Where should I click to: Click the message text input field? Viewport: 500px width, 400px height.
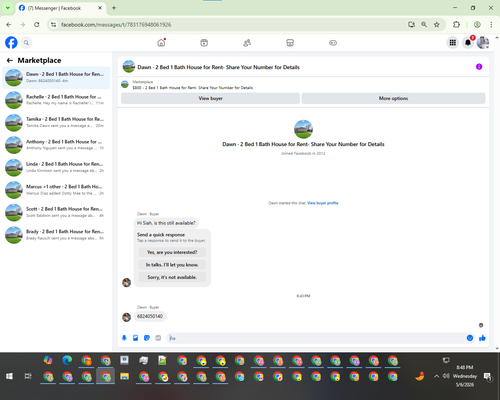tap(316, 338)
